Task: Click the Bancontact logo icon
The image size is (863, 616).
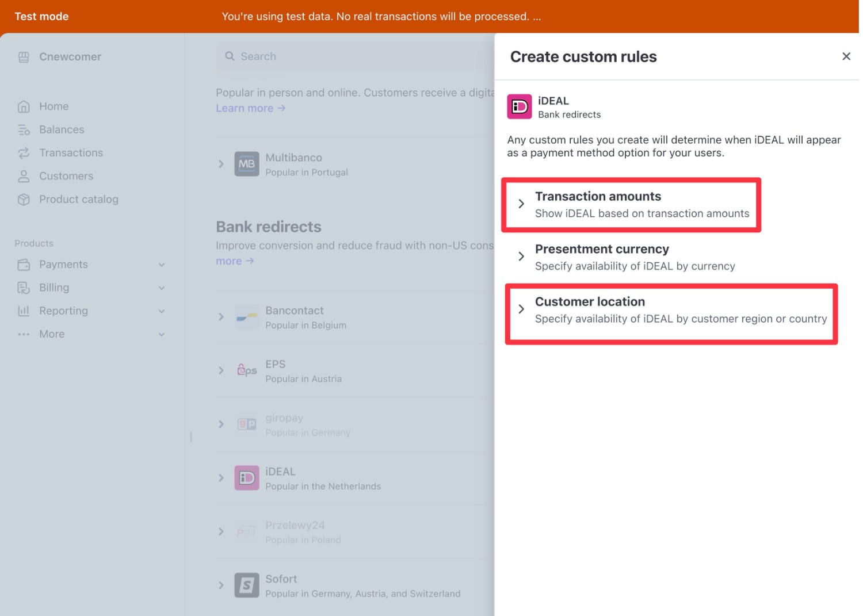Action: [247, 317]
